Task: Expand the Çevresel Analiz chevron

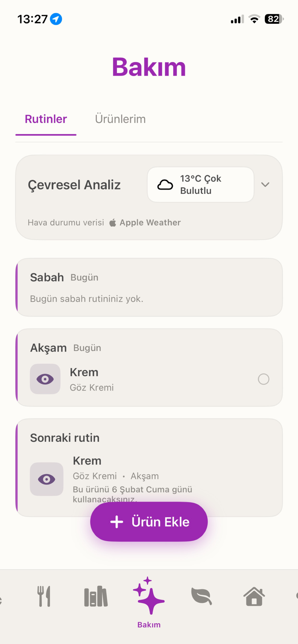Action: coord(265,184)
